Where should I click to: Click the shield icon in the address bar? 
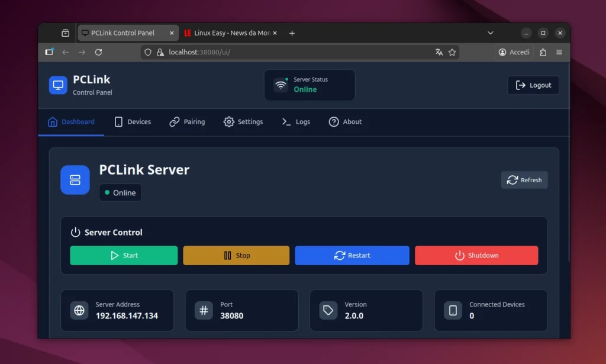(148, 52)
